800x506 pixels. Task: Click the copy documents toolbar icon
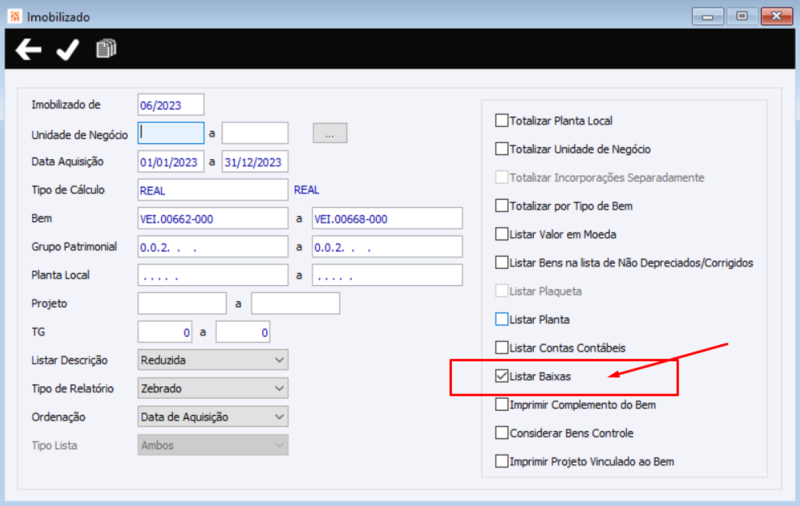[106, 48]
